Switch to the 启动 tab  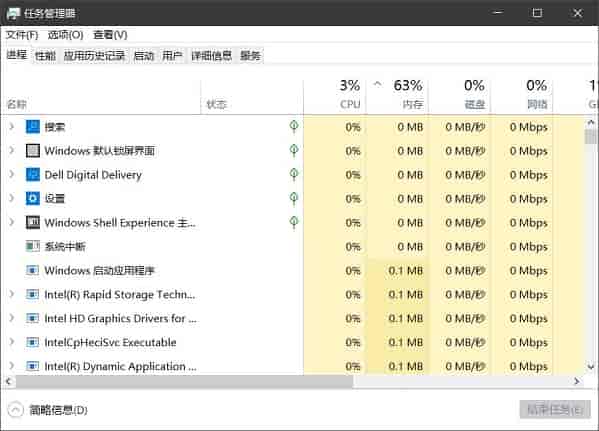point(144,56)
